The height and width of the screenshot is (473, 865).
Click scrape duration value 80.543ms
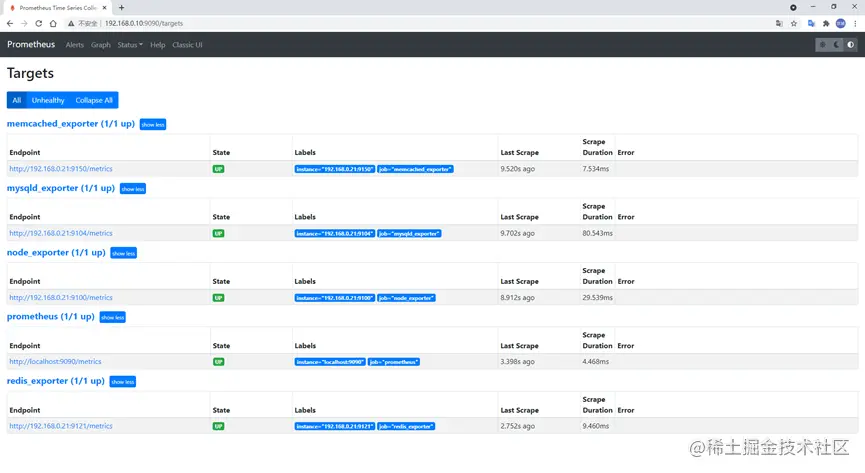coord(597,233)
